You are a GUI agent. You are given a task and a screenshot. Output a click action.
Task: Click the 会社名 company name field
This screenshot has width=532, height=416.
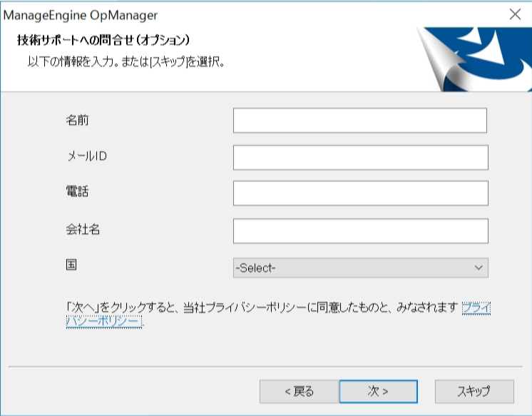(x=361, y=231)
